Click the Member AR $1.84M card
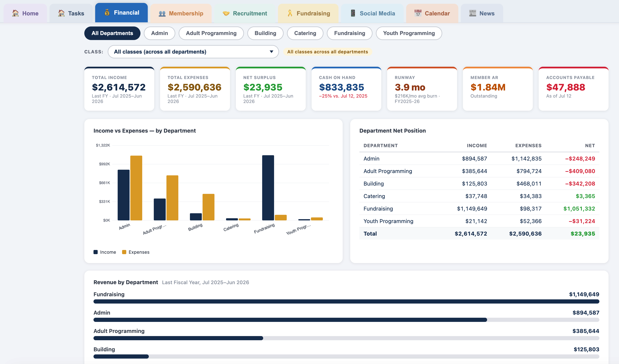619x364 pixels. tap(498, 89)
